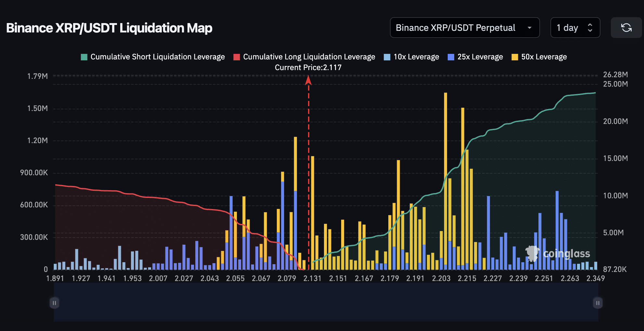
Task: Click the right pause handle of the range slider
Action: (598, 303)
